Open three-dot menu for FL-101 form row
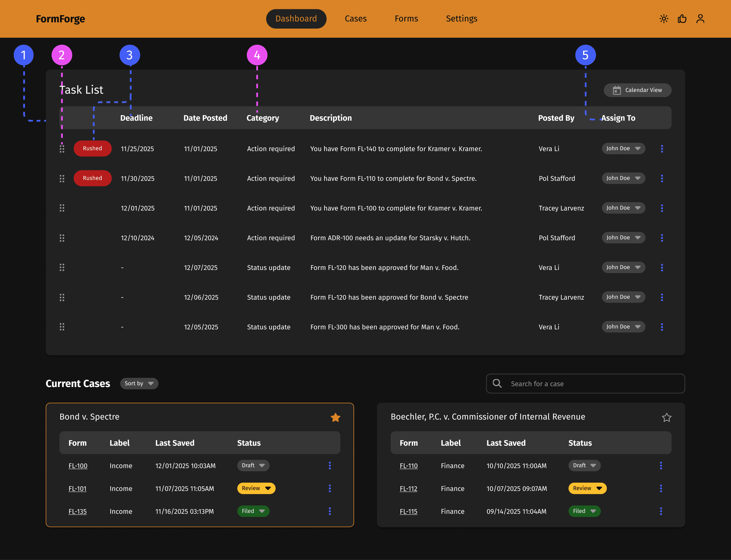 point(329,488)
